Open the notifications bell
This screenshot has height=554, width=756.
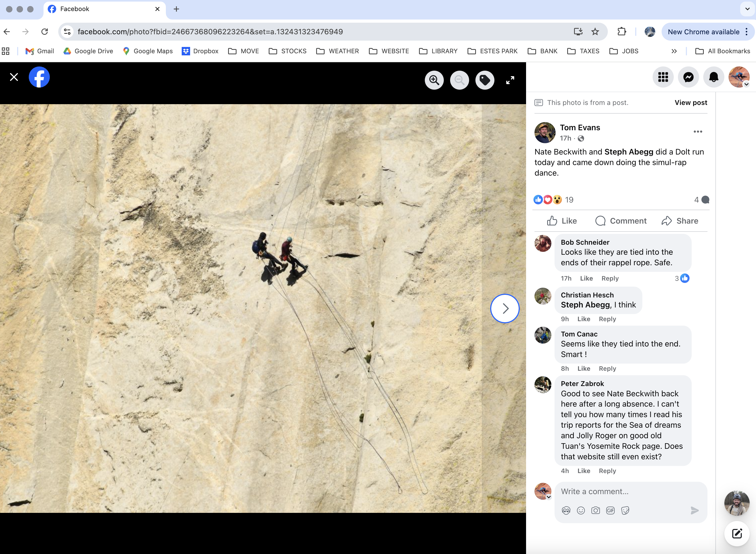coord(713,77)
